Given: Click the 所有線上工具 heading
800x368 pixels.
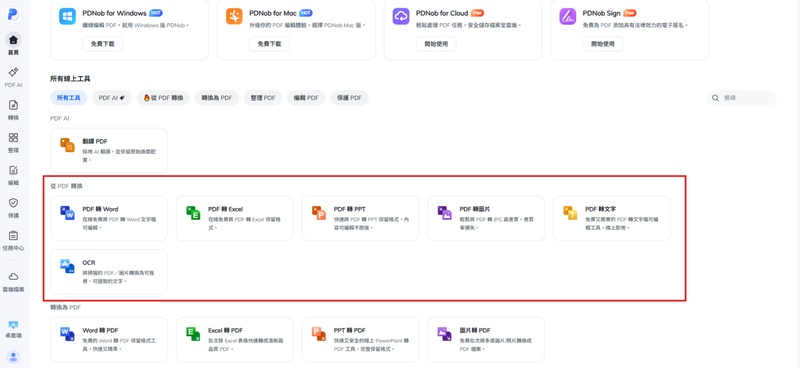Looking at the screenshot, I should coord(70,79).
